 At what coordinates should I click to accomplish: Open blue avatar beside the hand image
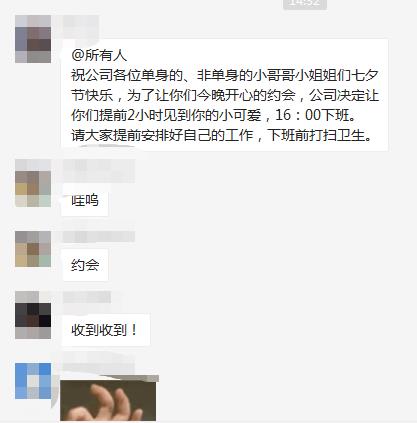pos(33,381)
